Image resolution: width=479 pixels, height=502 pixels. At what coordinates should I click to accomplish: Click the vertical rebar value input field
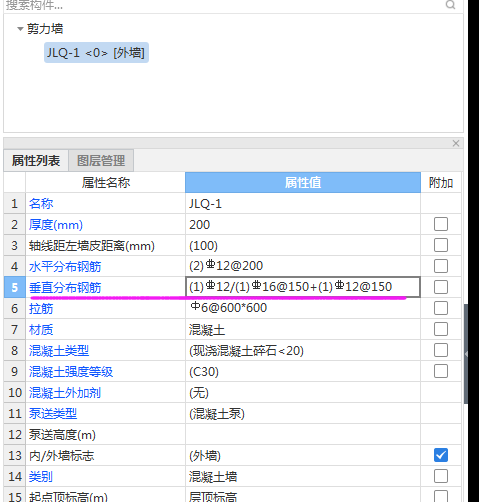coord(303,287)
